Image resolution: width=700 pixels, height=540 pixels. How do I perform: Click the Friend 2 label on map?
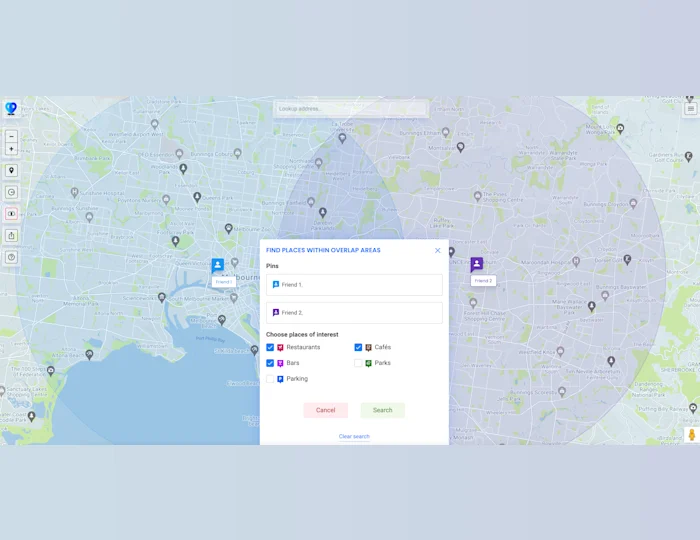(483, 281)
